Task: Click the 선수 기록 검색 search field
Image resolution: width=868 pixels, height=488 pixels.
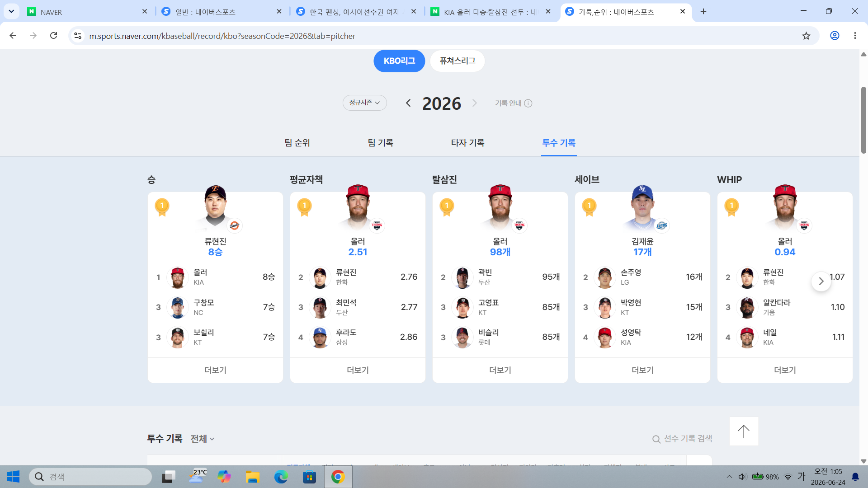Action: pos(683,439)
